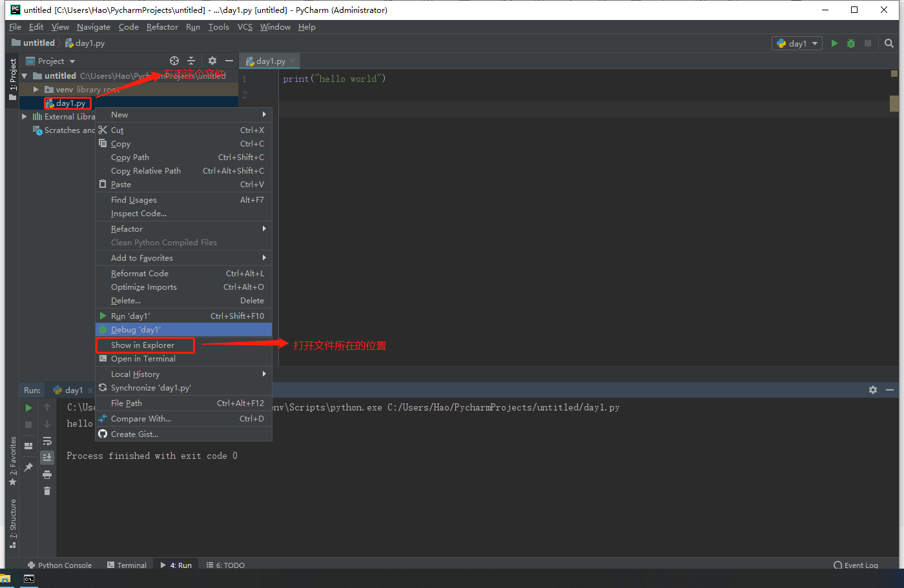Viewport: 904px width, 588px height.
Task: Click the Stop square icon in the top toolbar
Action: point(868,43)
